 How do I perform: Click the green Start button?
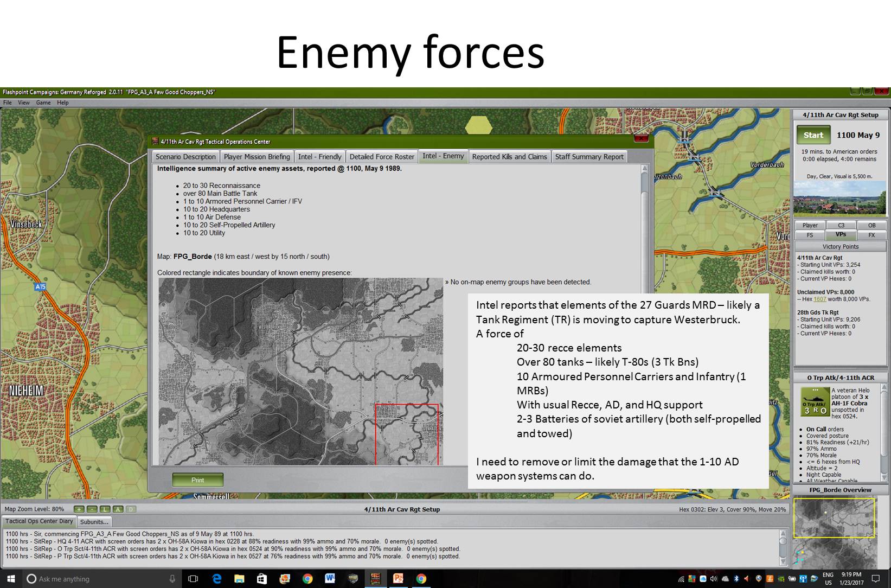click(x=813, y=135)
